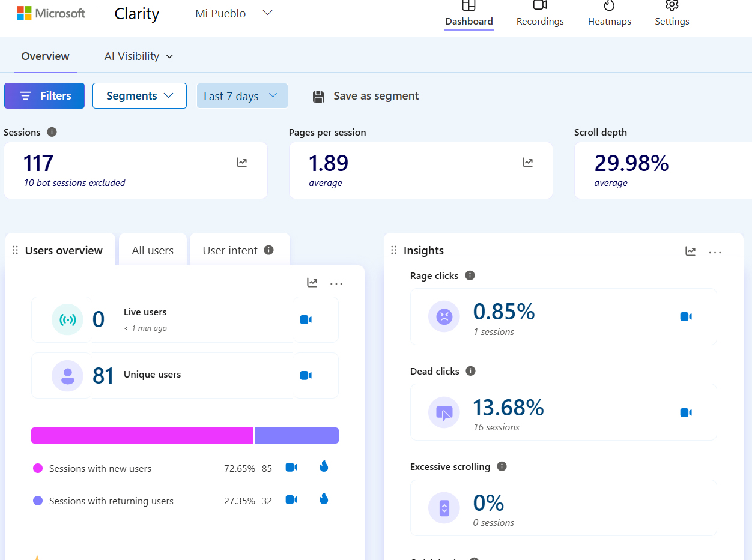View recordings with rage clicks
This screenshot has height=560, width=752.
click(x=686, y=316)
